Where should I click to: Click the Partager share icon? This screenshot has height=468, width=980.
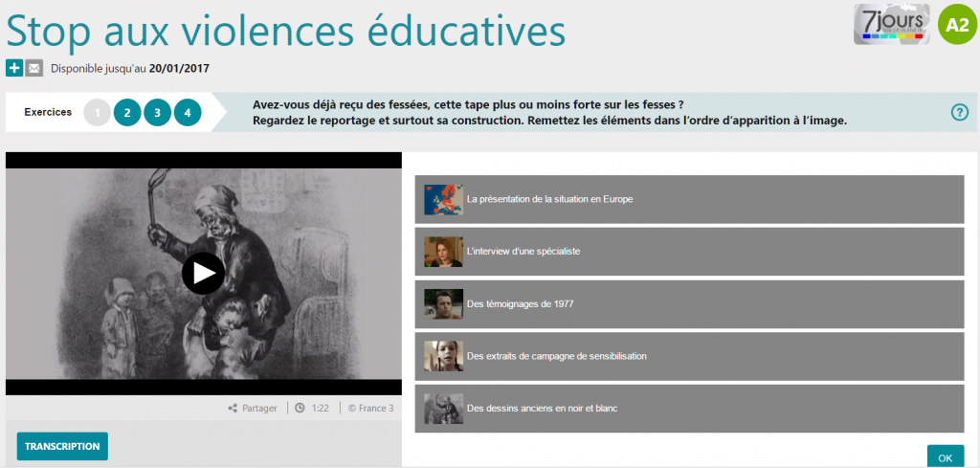click(x=233, y=408)
